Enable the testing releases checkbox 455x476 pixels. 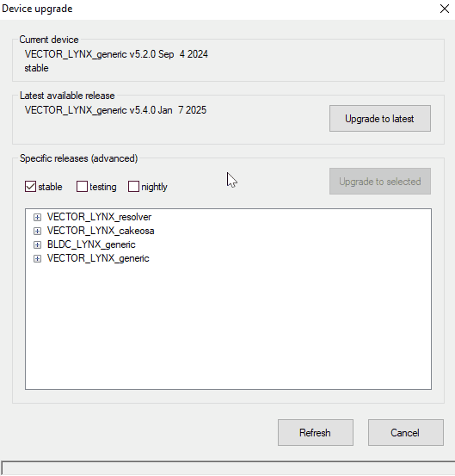pyautogui.click(x=82, y=187)
